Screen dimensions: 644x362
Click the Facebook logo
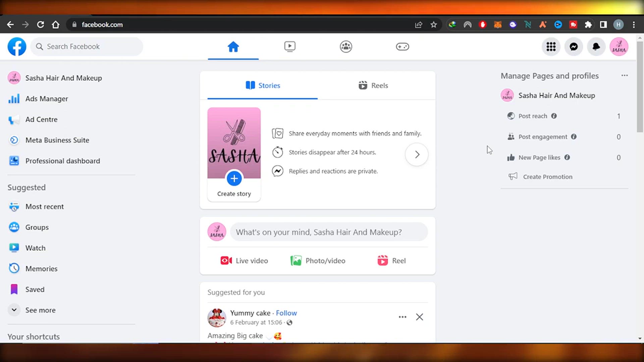17,47
